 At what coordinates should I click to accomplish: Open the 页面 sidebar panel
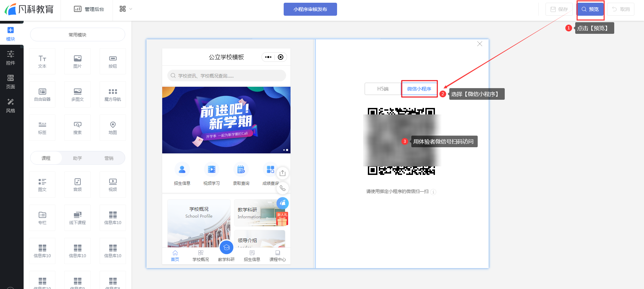pyautogui.click(x=11, y=82)
